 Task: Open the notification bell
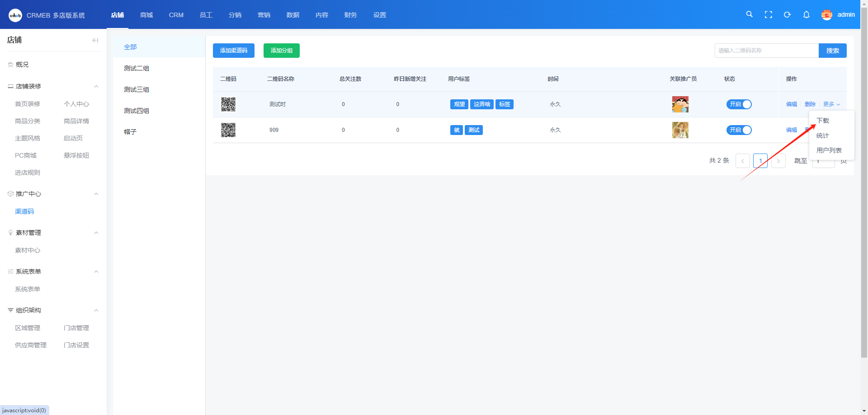(x=806, y=14)
